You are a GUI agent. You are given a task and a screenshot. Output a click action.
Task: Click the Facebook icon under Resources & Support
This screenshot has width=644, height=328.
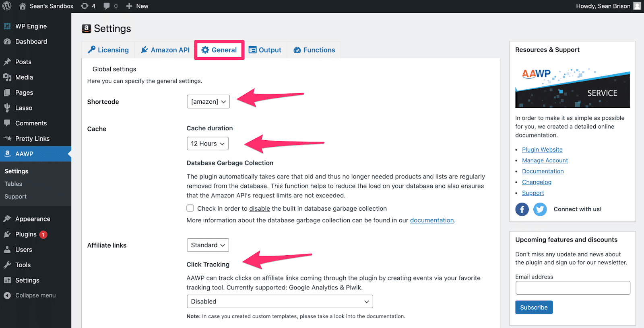tap(522, 209)
